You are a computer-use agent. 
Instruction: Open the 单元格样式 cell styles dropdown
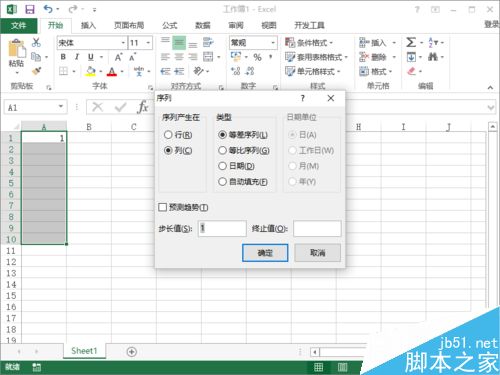[x=313, y=71]
